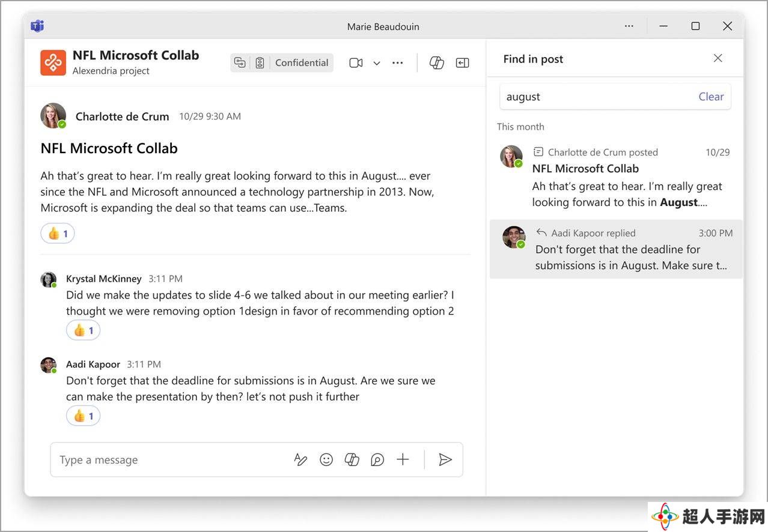Image resolution: width=768 pixels, height=532 pixels.
Task: Start a video call with the camera icon
Action: click(x=356, y=62)
